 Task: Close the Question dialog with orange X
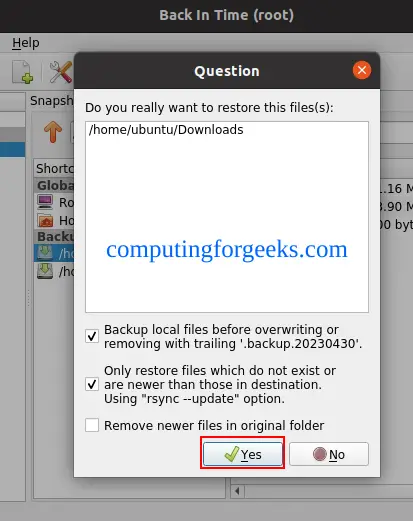pos(362,70)
